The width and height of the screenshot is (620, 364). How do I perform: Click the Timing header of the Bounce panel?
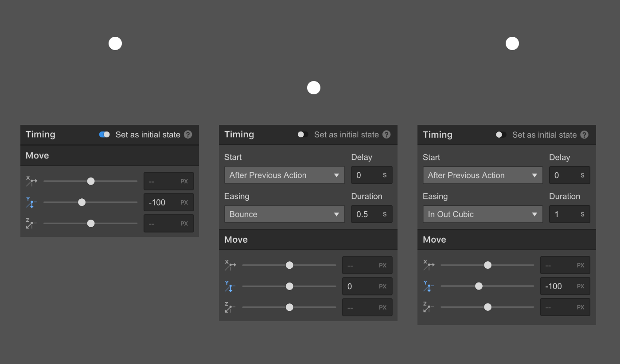pyautogui.click(x=239, y=135)
